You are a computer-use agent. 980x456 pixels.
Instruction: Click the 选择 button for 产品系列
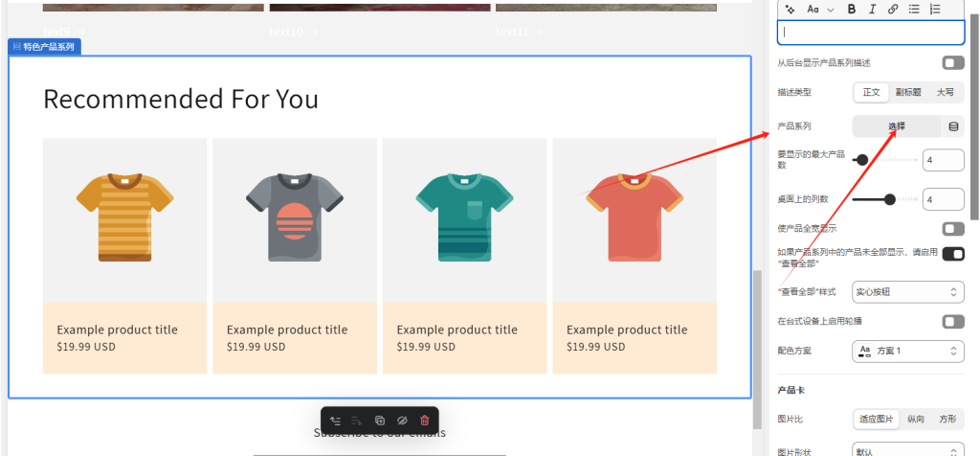(896, 126)
